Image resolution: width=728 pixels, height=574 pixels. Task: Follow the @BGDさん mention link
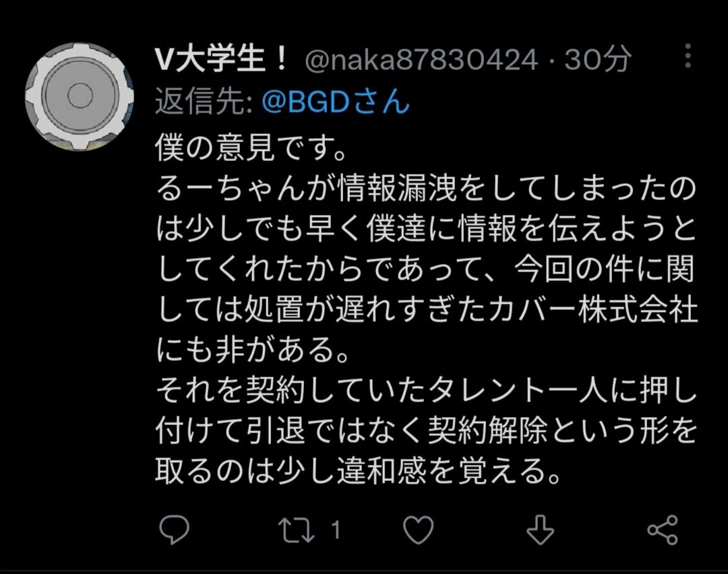pyautogui.click(x=336, y=101)
